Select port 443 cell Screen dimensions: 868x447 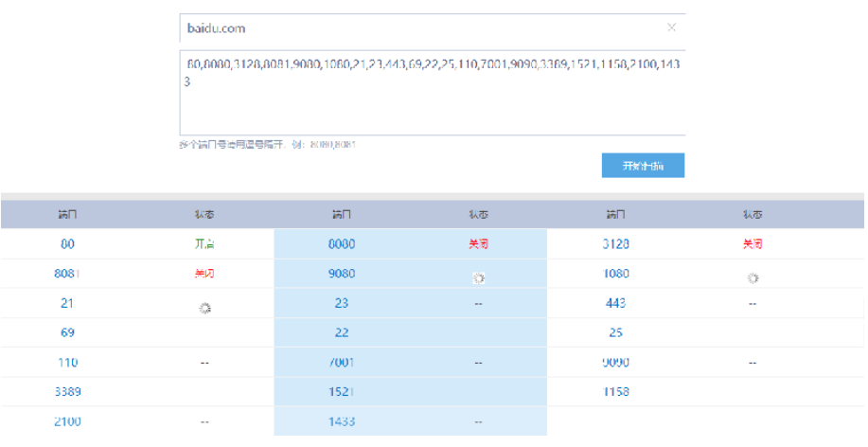tap(615, 303)
